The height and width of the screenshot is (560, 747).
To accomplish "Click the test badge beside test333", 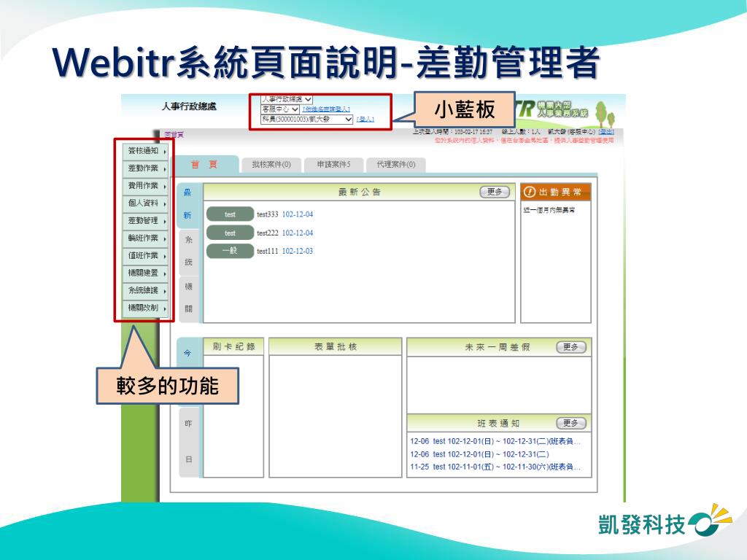I will [230, 214].
